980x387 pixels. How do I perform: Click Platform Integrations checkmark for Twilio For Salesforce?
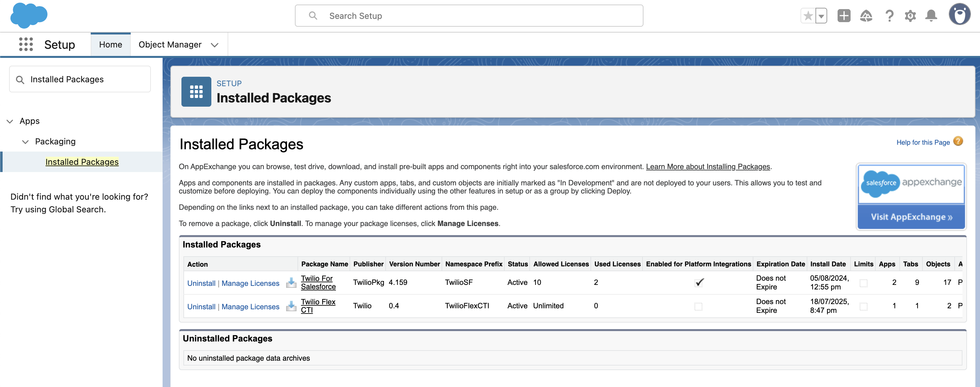pos(698,283)
